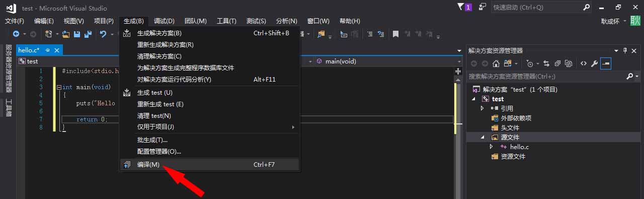This screenshot has width=644, height=199.
Task: Click the Open File folder icon
Action: coord(66,34)
